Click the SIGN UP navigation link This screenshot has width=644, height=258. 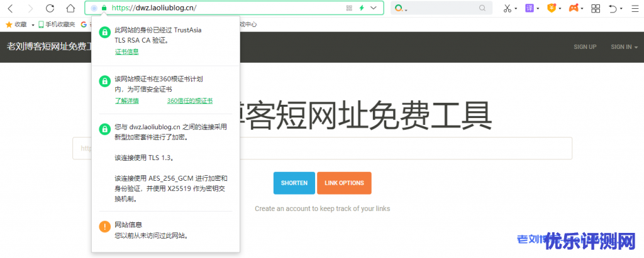585,47
